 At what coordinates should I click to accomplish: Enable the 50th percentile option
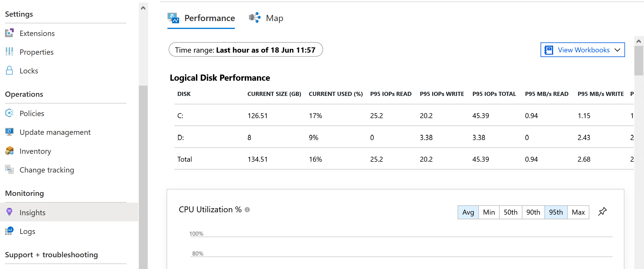point(510,212)
